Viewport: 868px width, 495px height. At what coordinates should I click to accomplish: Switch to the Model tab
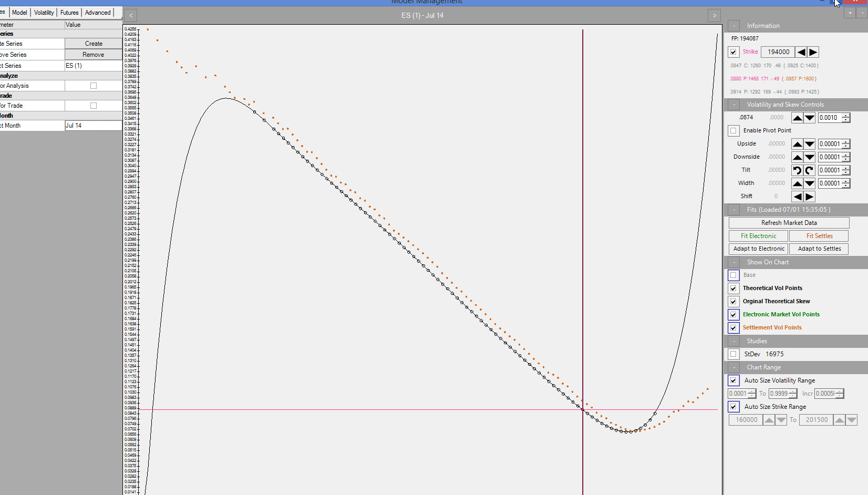click(x=19, y=13)
